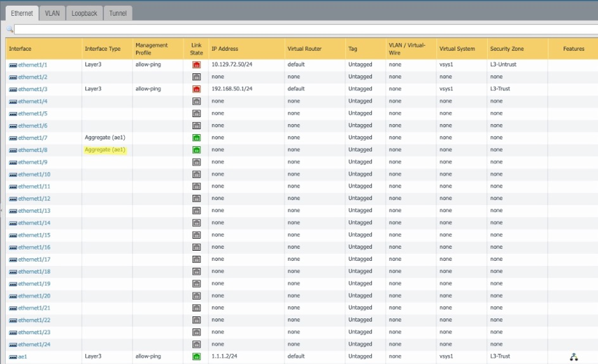Click the search magnifier icon above the table

10,29
